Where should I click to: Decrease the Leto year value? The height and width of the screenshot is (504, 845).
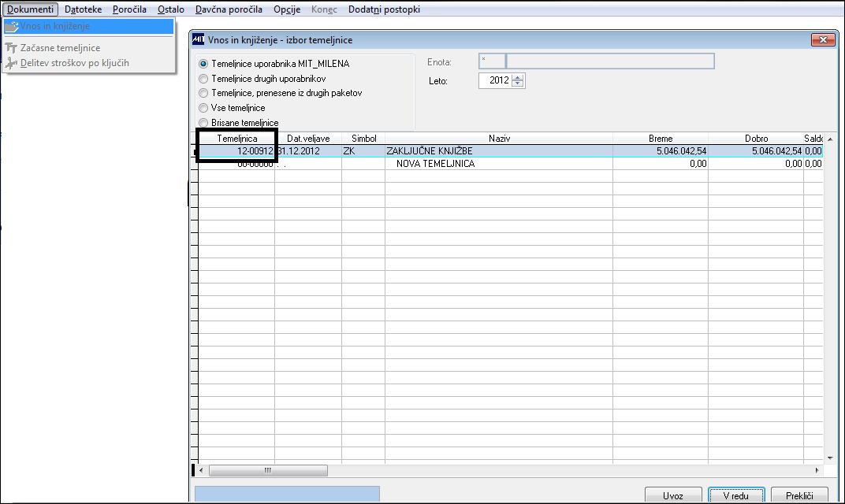coord(518,84)
